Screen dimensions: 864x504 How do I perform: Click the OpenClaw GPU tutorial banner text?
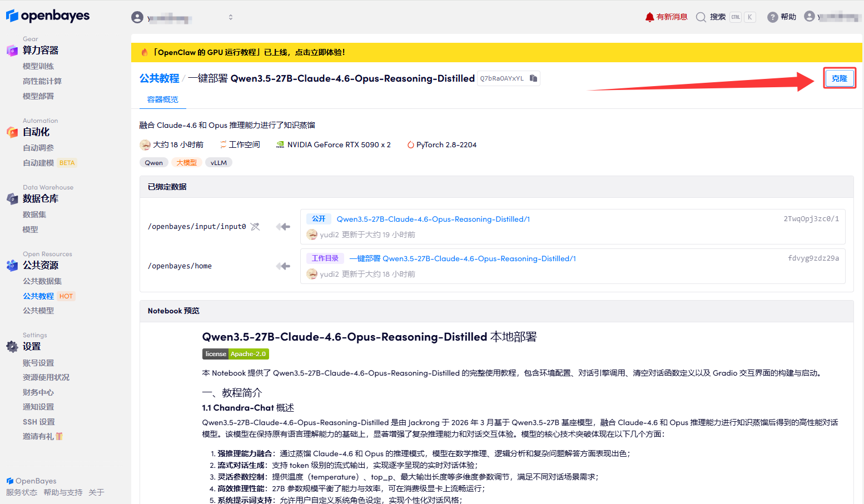249,52
